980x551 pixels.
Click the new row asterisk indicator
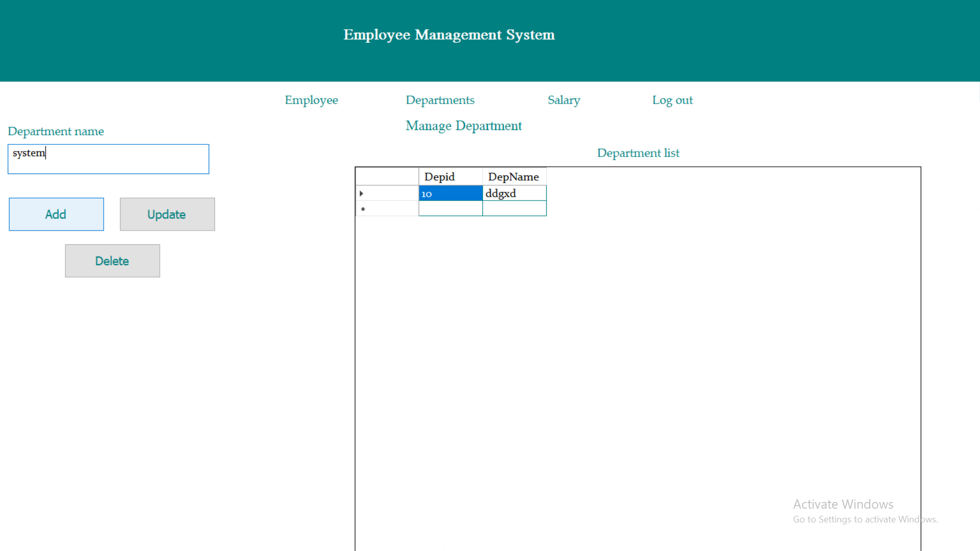[x=362, y=209]
